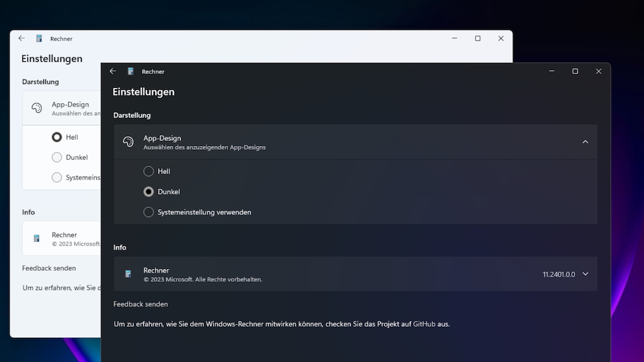The image size is (644, 362).
Task: Click calculator icon in light window Info section
Action: 36,238
